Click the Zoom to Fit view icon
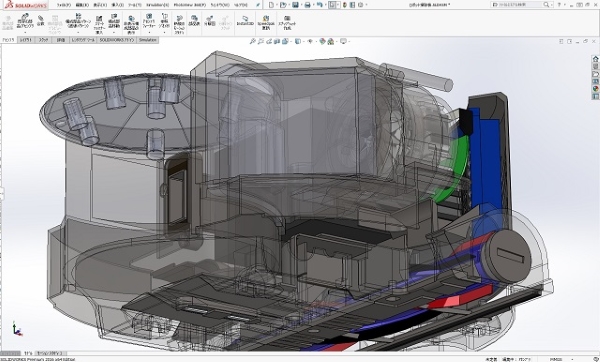Viewport: 600px width, 362px height. pyautogui.click(x=253, y=41)
